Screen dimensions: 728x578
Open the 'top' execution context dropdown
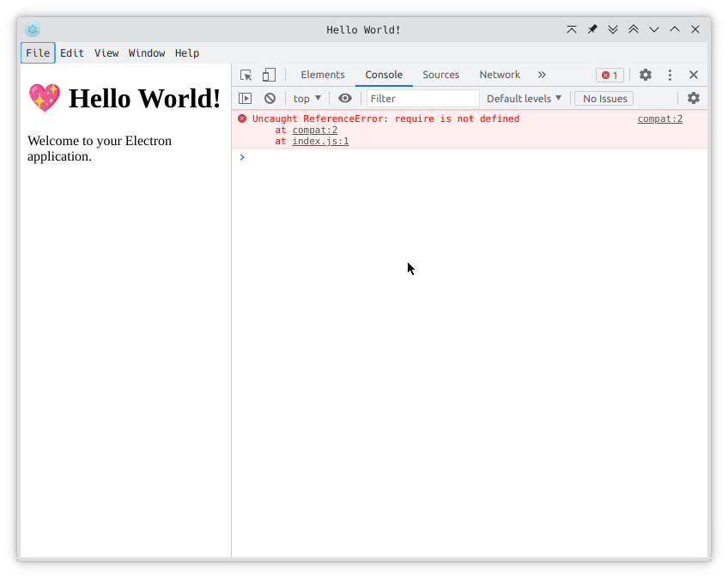tap(306, 98)
